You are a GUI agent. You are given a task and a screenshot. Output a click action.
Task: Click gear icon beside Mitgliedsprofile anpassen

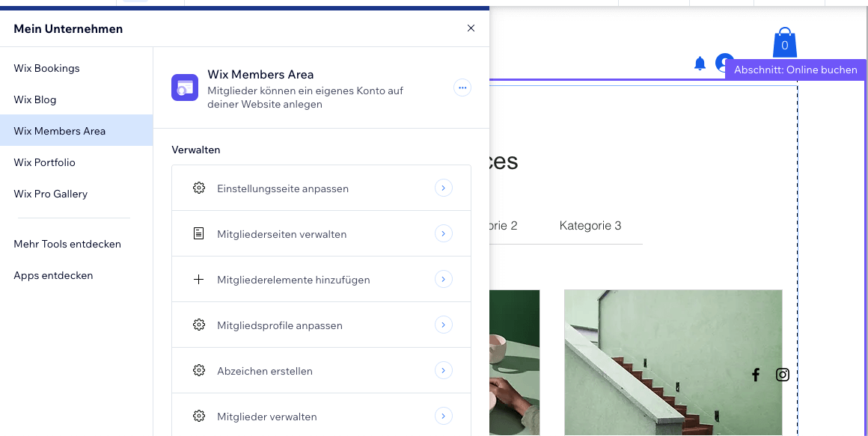point(199,325)
